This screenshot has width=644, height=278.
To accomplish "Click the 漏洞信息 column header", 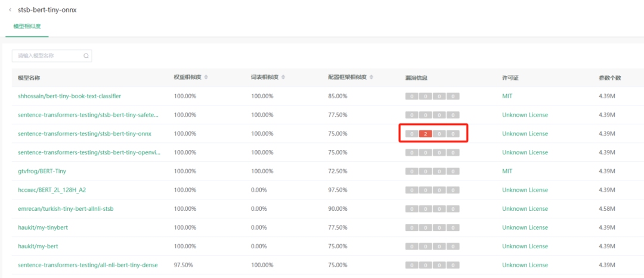I will 416,77.
